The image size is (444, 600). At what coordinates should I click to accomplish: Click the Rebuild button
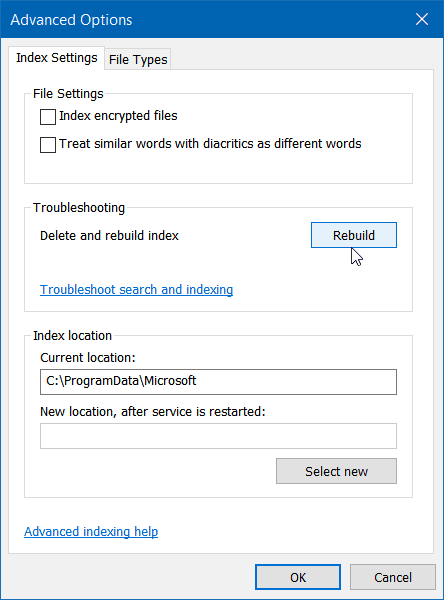tap(354, 235)
